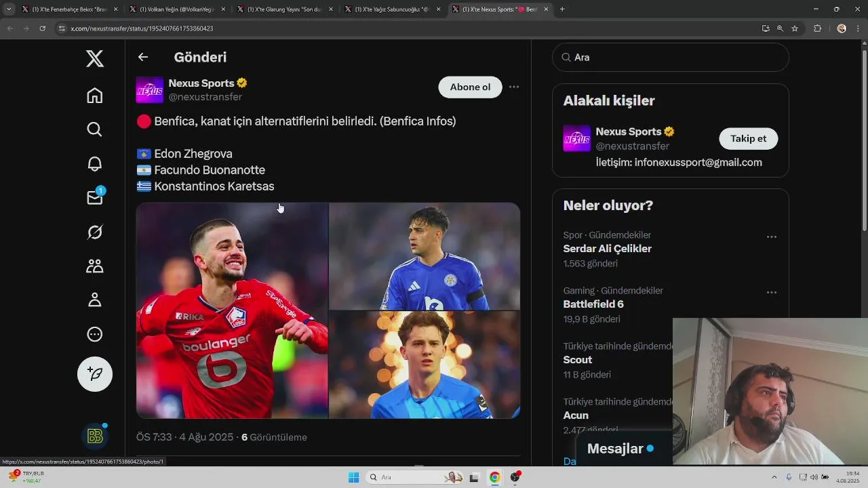The image size is (868, 488).
Task: View site information icon in address bar
Action: (x=62, y=28)
